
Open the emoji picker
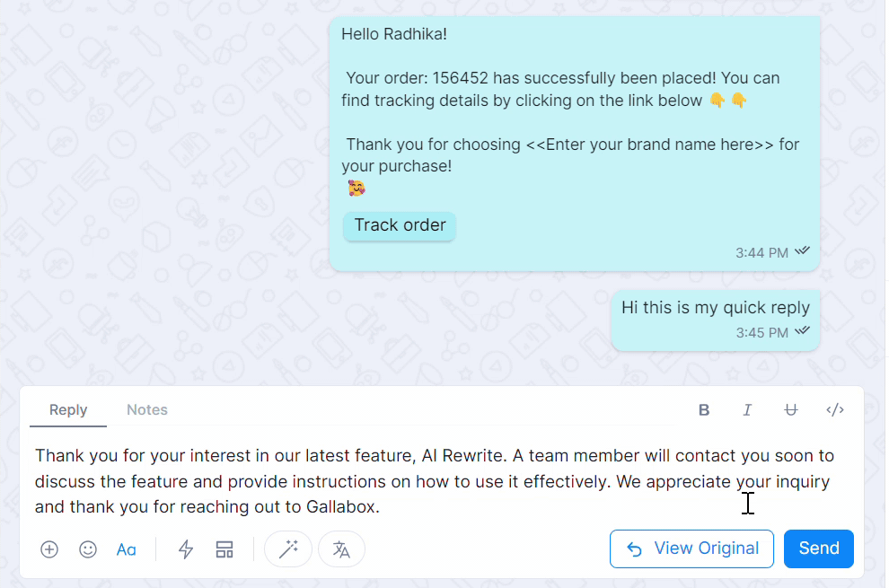88,549
